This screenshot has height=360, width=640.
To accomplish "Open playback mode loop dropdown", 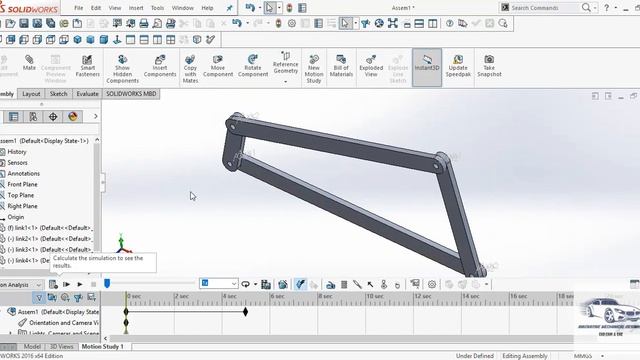I will pyautogui.click(x=256, y=284).
